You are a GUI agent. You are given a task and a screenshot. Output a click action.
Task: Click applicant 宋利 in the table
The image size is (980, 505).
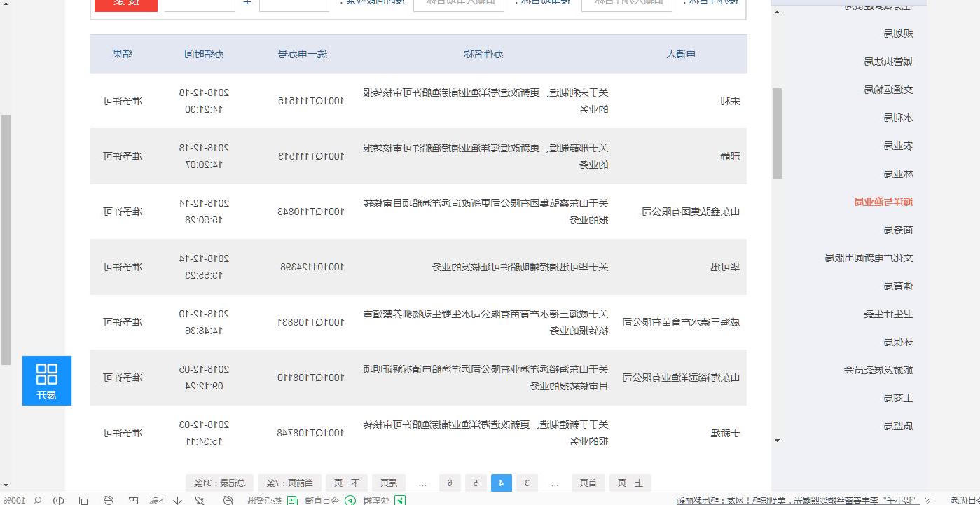click(x=730, y=101)
